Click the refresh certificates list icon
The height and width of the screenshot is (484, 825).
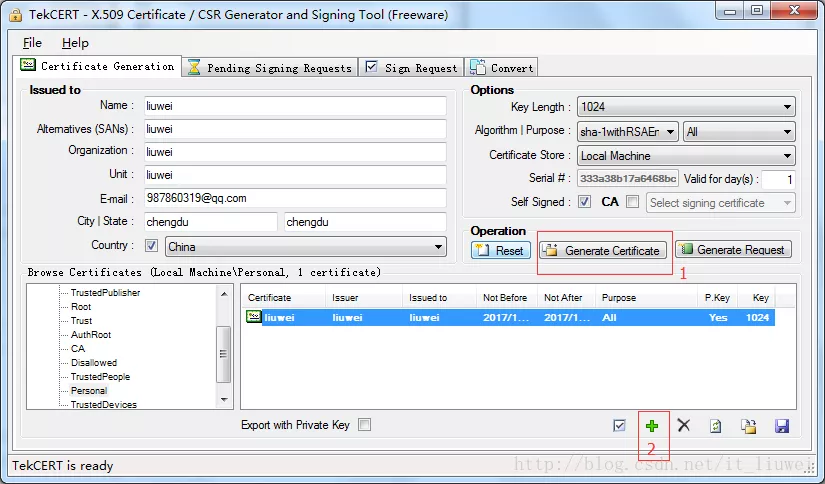click(x=716, y=426)
